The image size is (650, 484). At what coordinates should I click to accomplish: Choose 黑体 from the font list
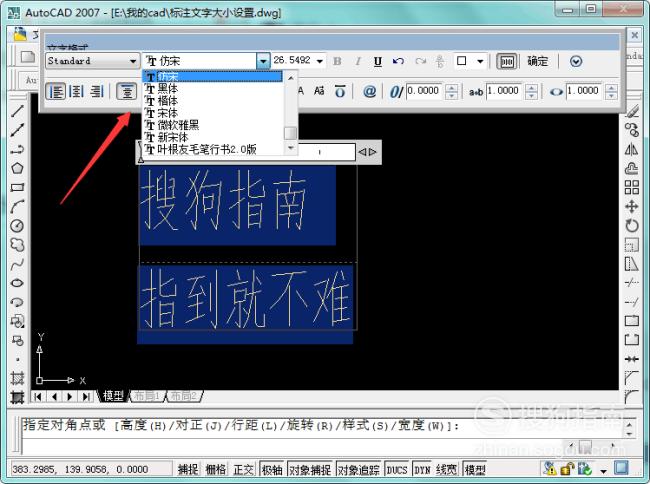pyautogui.click(x=213, y=88)
